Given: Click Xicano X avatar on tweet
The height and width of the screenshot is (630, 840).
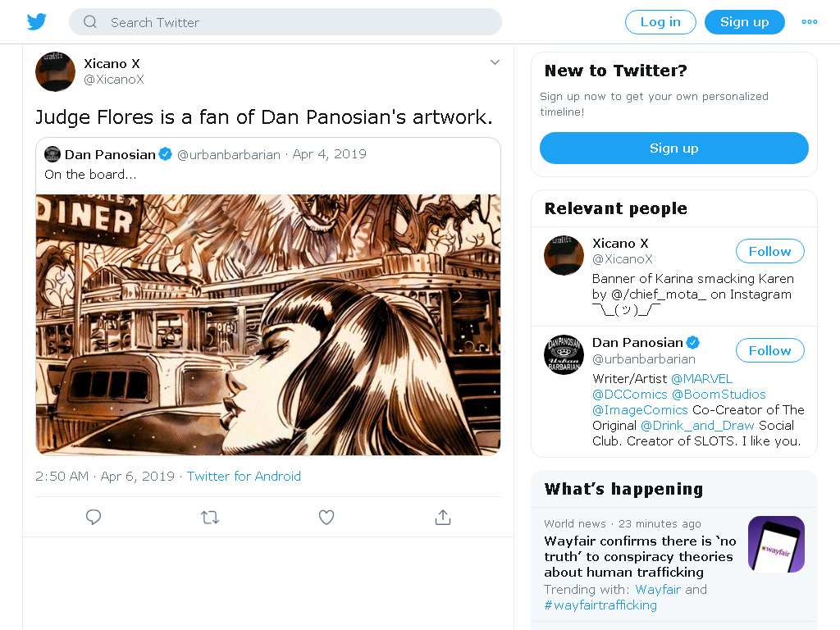Looking at the screenshot, I should pyautogui.click(x=55, y=72).
